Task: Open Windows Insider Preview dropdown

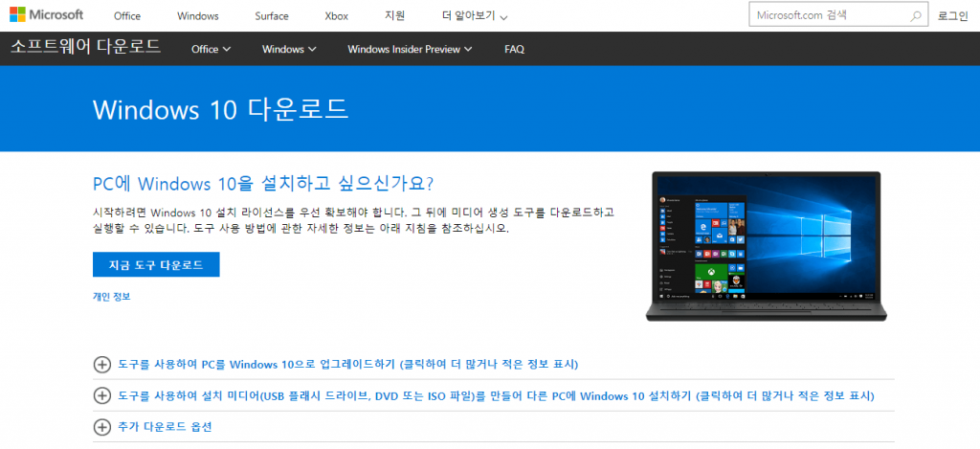Action: click(x=410, y=50)
